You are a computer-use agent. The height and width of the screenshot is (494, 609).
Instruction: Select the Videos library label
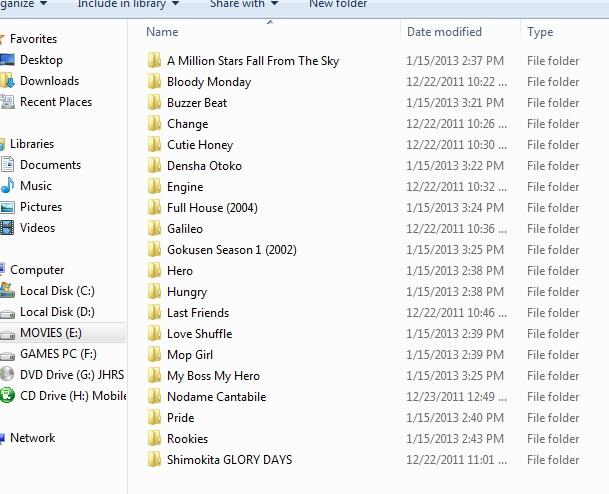click(x=37, y=228)
